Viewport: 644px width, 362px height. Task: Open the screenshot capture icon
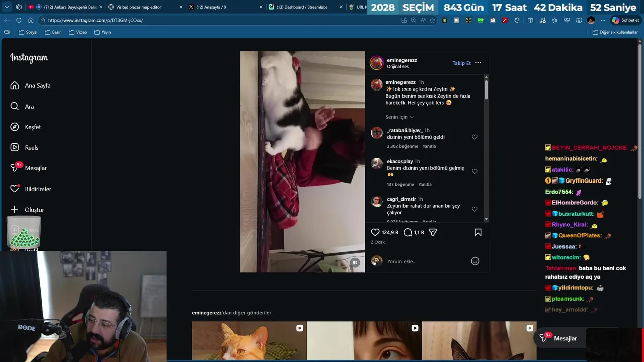(x=579, y=20)
